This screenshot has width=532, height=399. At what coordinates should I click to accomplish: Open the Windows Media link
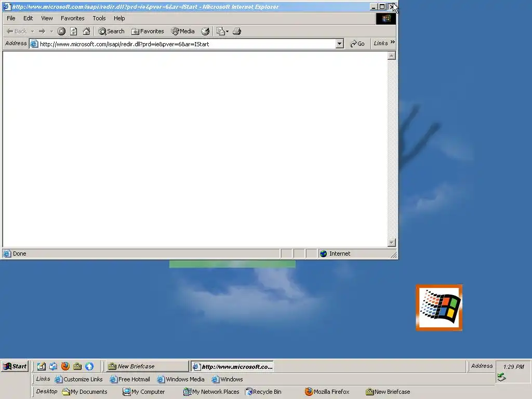coord(181,379)
